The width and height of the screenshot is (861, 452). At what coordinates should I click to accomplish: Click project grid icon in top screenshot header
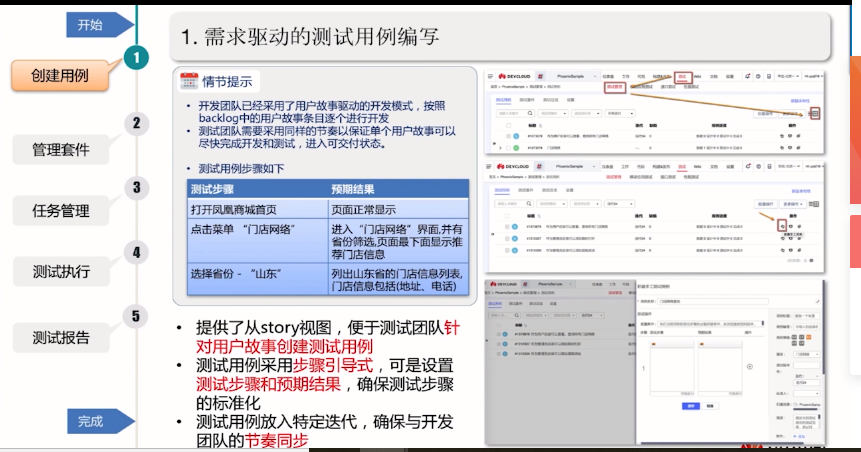pyautogui.click(x=540, y=76)
